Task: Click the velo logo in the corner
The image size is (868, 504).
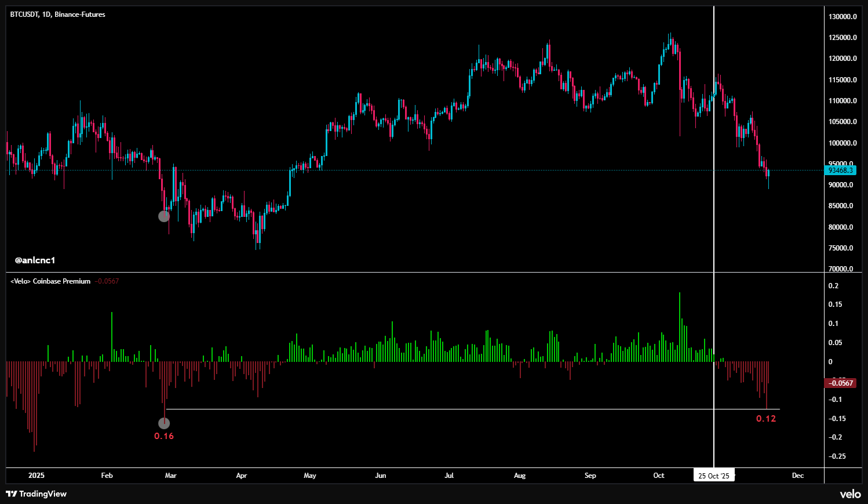Action: point(850,494)
